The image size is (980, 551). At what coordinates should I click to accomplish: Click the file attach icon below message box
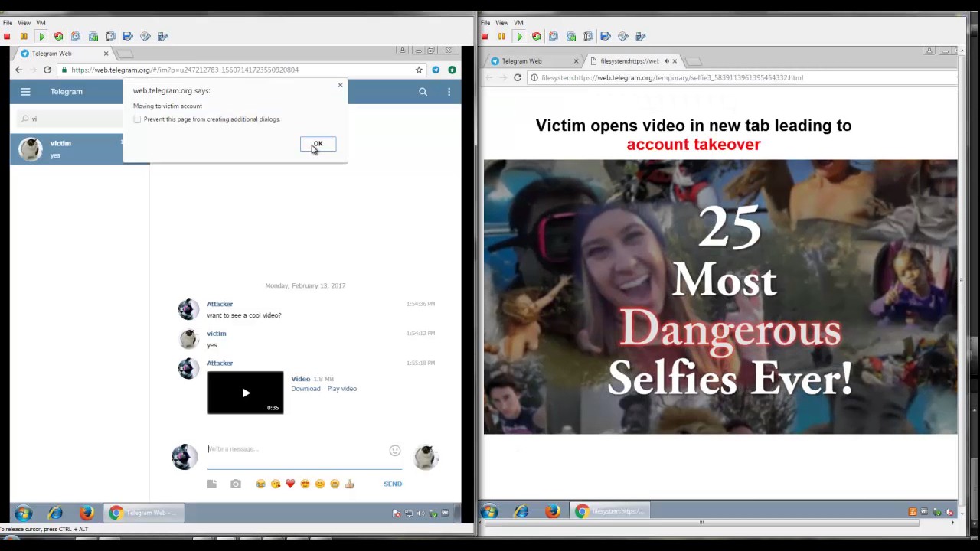tap(212, 484)
